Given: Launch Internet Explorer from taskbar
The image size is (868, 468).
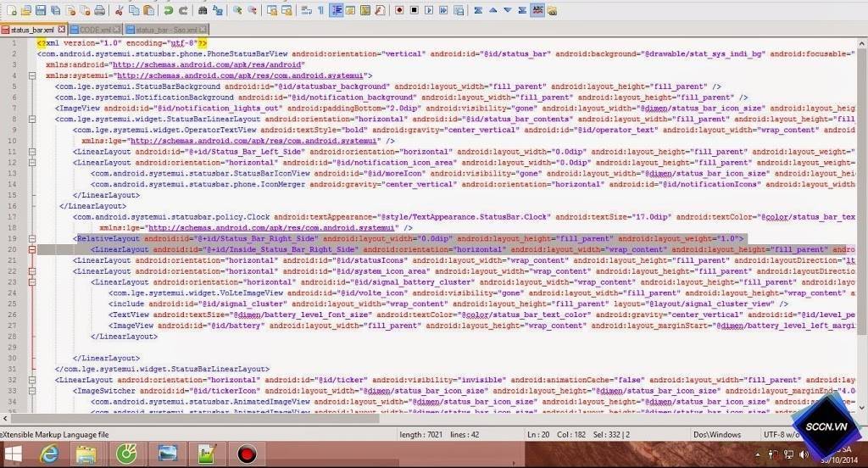Looking at the screenshot, I should [49, 454].
